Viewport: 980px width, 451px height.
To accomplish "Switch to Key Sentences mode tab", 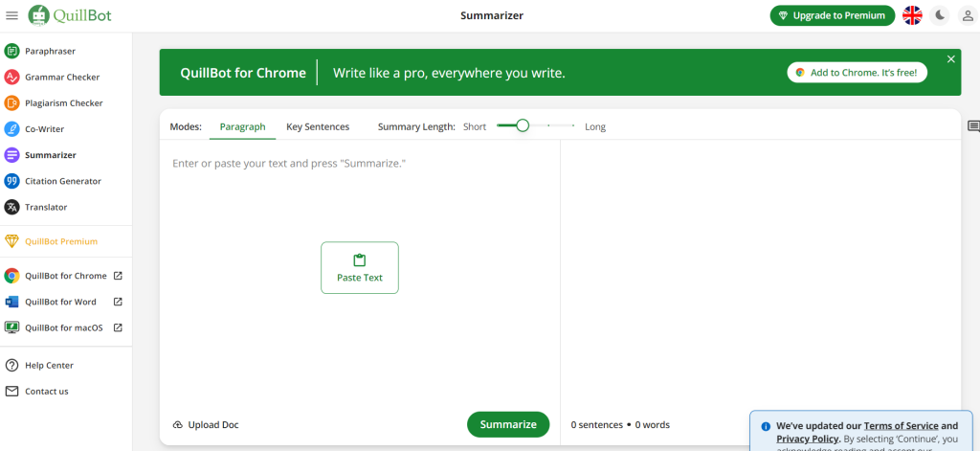I will tap(318, 127).
